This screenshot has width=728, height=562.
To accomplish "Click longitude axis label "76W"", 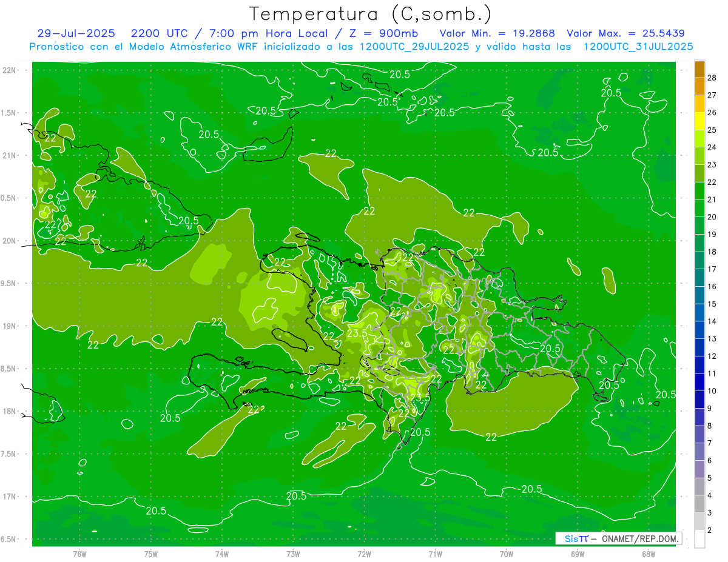I will pos(79,554).
